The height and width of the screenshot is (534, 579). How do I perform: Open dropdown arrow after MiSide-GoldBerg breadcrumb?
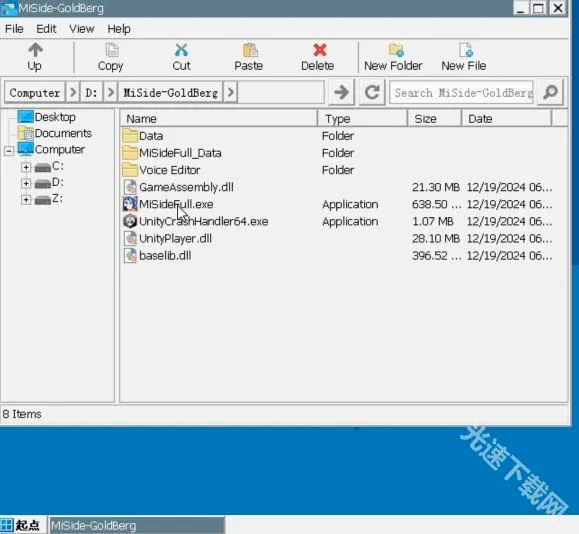point(230,92)
